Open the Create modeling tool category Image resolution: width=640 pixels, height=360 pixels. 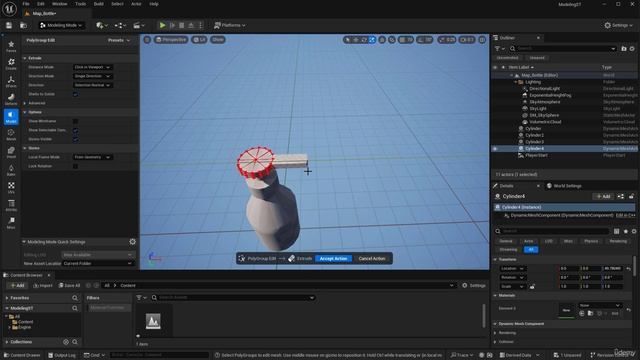point(11,64)
